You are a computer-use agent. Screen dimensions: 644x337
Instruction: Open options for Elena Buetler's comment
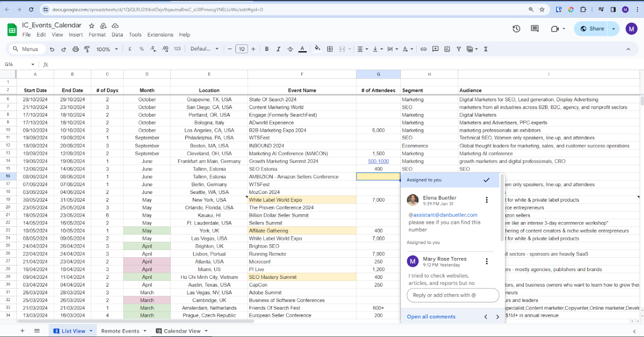486,200
